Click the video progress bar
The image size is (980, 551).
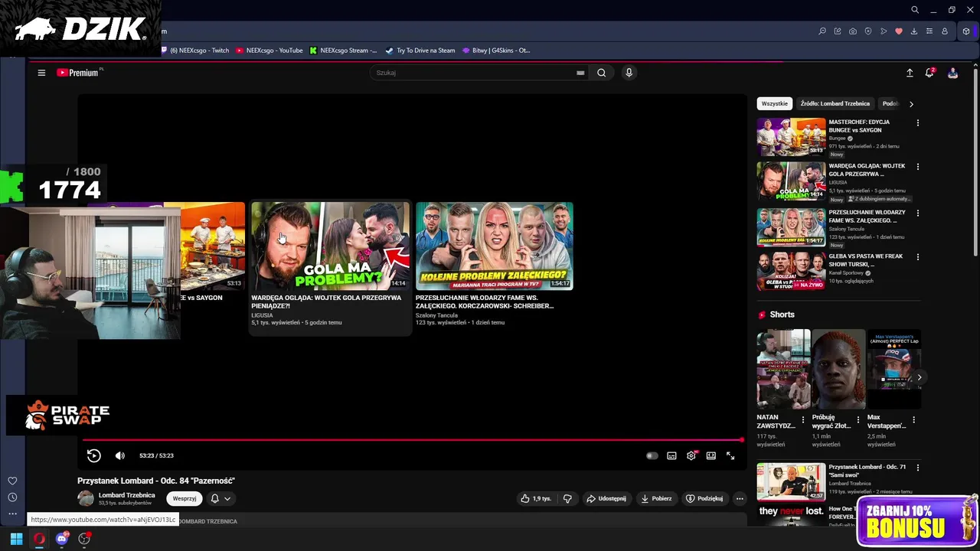click(412, 440)
